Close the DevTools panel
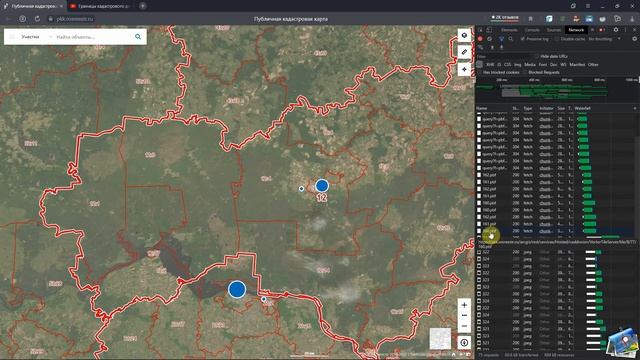The image size is (640, 360). pos(635,30)
